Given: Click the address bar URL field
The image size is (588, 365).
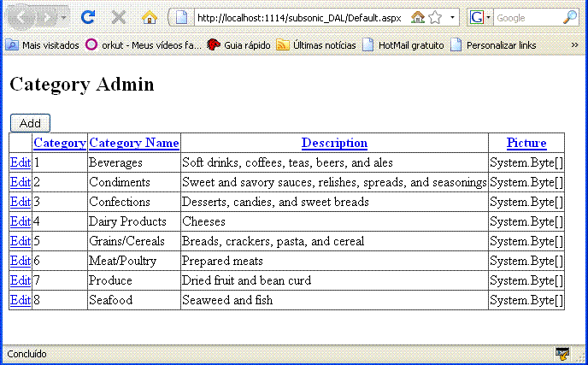Looking at the screenshot, I should tap(302, 18).
